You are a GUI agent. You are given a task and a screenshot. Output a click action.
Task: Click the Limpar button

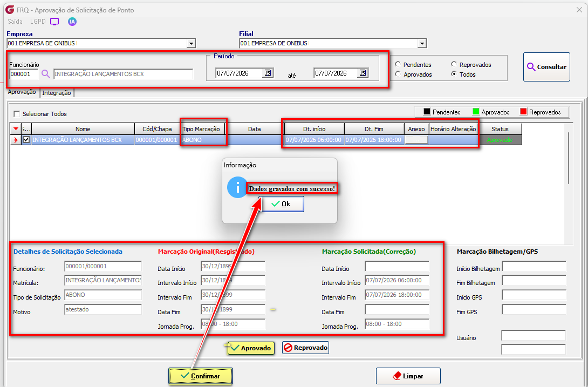[x=408, y=376]
